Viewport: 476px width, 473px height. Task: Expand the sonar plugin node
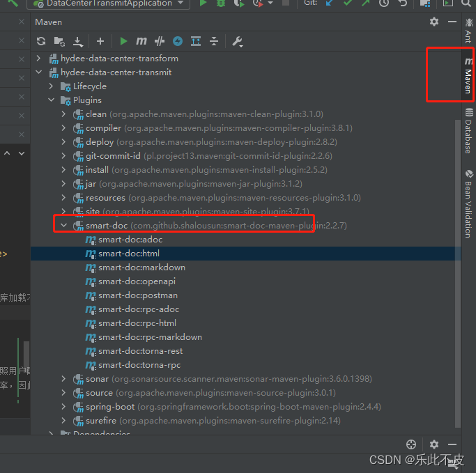point(63,379)
